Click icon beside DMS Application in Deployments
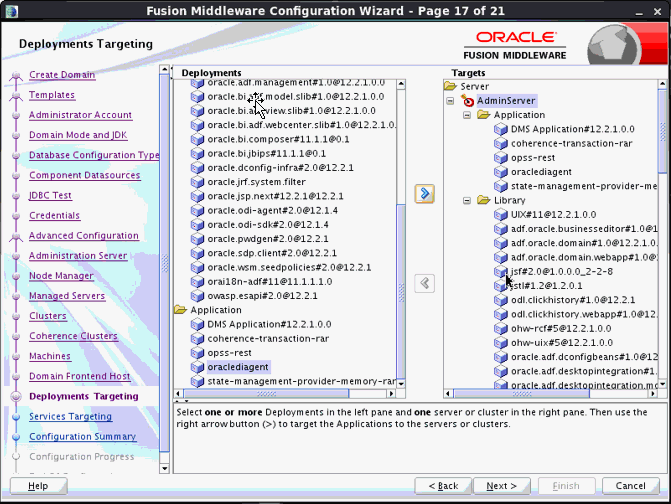This screenshot has width=671, height=504. tap(197, 324)
